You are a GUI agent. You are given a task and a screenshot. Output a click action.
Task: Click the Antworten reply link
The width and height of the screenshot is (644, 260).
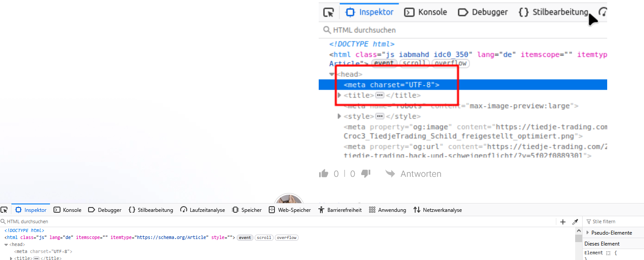click(413, 174)
